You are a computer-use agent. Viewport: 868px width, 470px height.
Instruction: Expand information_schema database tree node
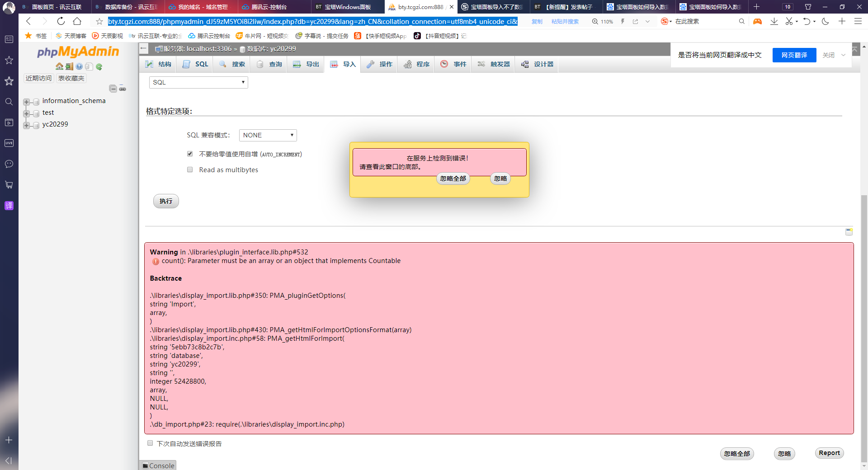point(26,102)
